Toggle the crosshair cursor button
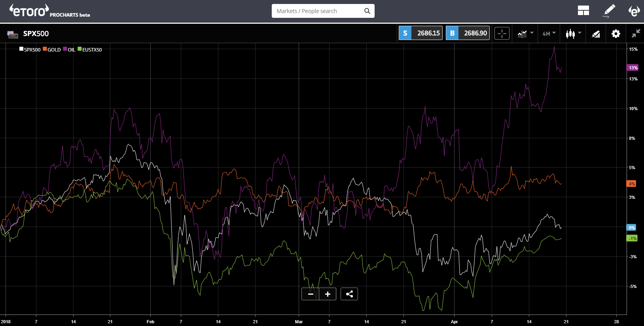 [502, 33]
